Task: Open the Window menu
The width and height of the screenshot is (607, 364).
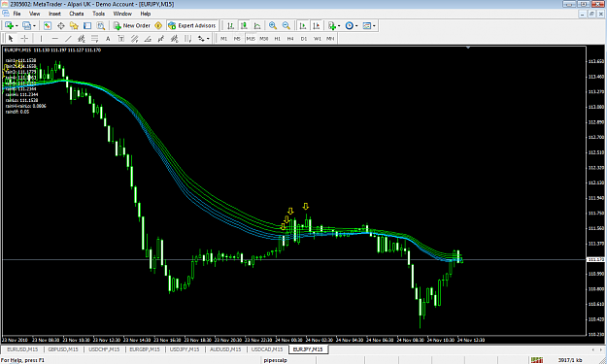Action: coord(122,14)
